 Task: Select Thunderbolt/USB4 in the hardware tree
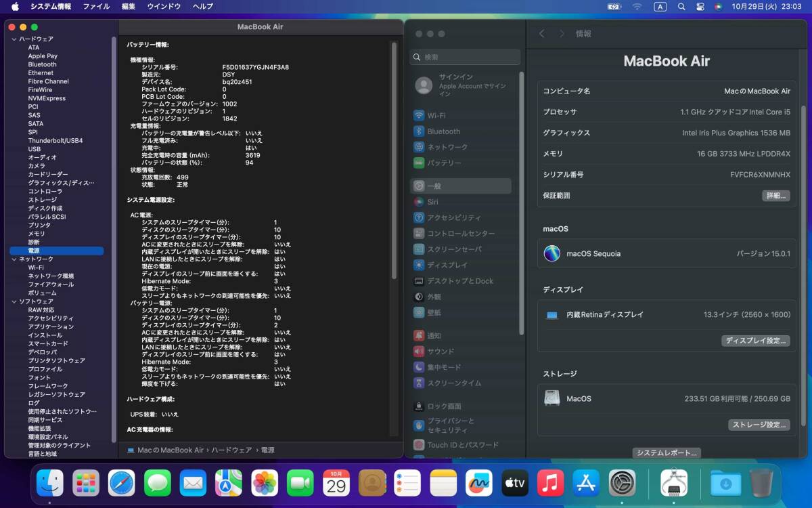55,141
